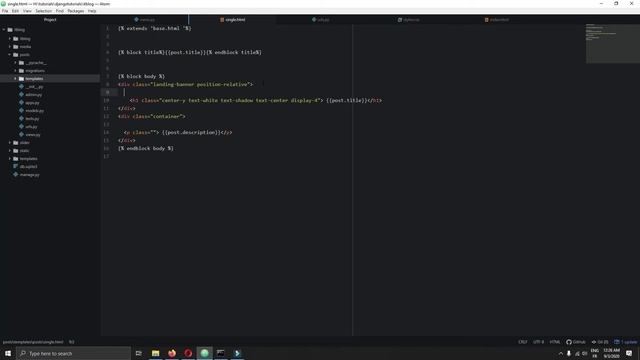Change the UTF-8 encoding setting
Image resolution: width=640 pixels, height=360 pixels.
(x=538, y=342)
